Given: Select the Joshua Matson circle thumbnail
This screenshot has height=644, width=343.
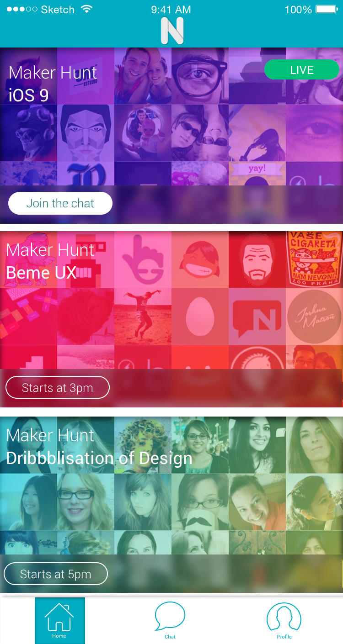Looking at the screenshot, I should (x=314, y=316).
